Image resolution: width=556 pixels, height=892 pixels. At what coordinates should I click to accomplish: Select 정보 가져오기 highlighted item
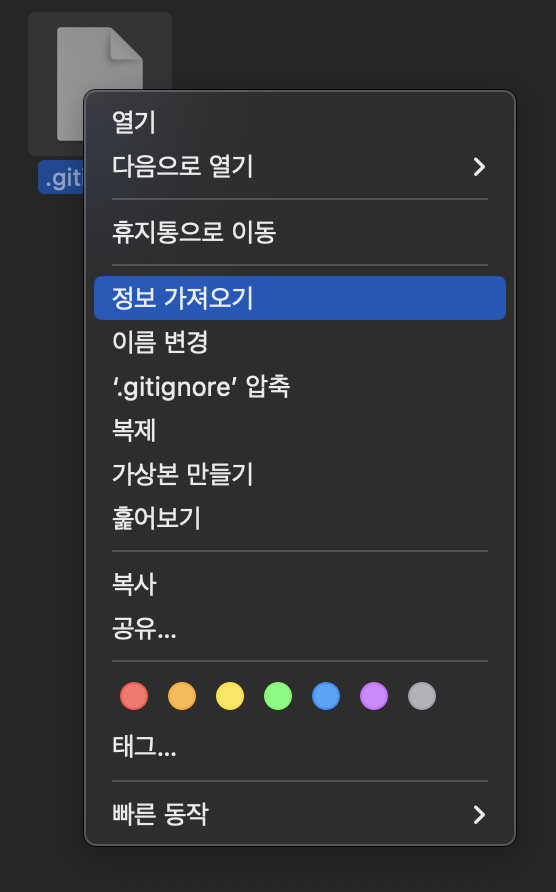pos(300,298)
